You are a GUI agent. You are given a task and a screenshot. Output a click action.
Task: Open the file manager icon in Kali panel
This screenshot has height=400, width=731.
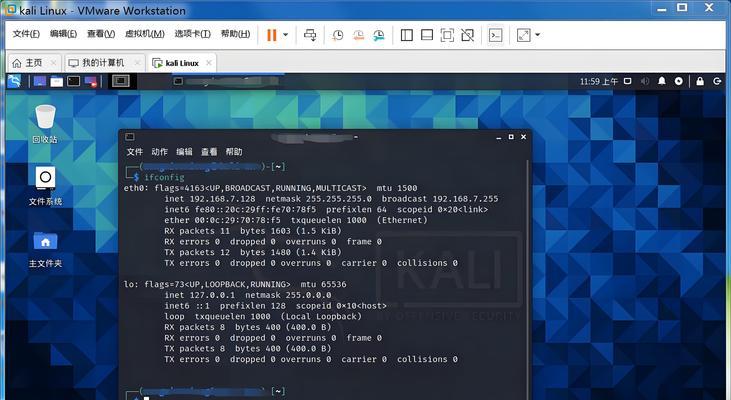(57, 82)
